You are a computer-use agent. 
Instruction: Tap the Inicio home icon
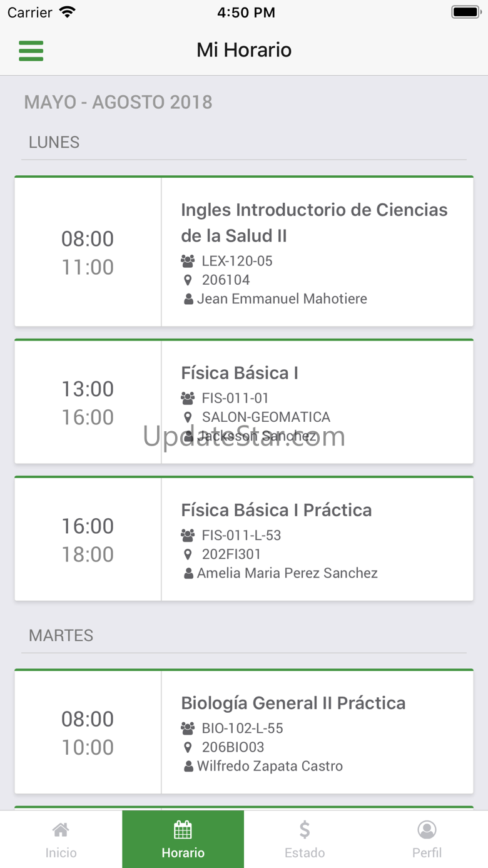pyautogui.click(x=61, y=830)
